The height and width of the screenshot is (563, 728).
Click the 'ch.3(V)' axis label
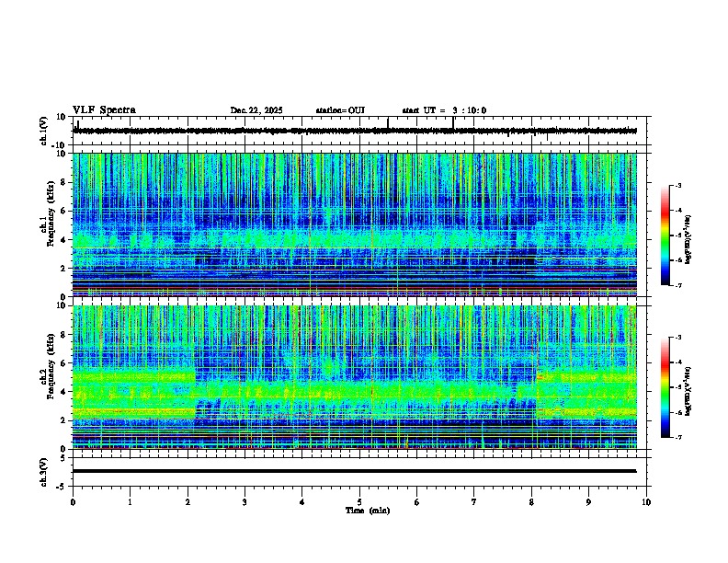[44, 472]
